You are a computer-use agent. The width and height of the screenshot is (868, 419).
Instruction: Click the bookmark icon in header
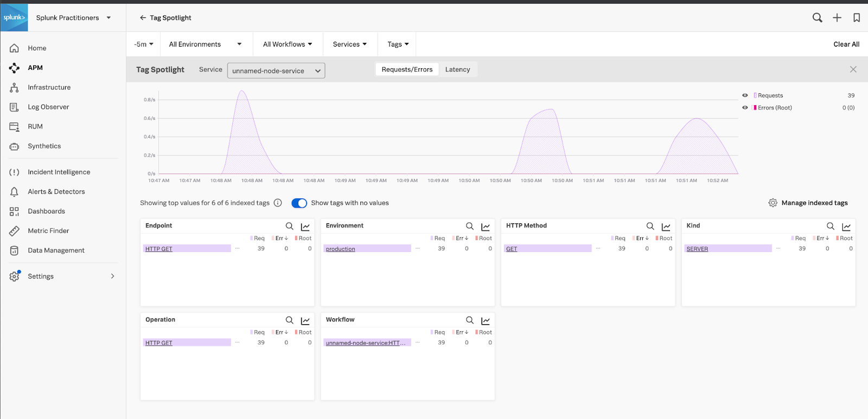point(857,18)
